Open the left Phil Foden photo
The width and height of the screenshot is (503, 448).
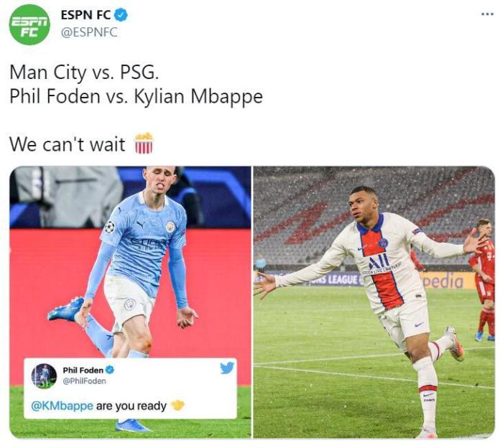(x=130, y=302)
